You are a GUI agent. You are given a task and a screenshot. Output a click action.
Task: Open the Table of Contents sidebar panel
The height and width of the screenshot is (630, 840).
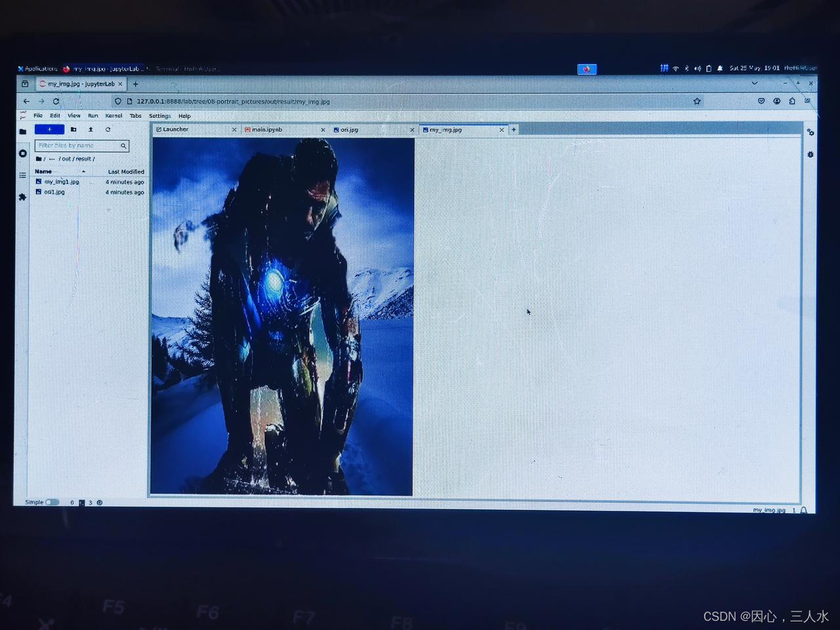click(22, 175)
